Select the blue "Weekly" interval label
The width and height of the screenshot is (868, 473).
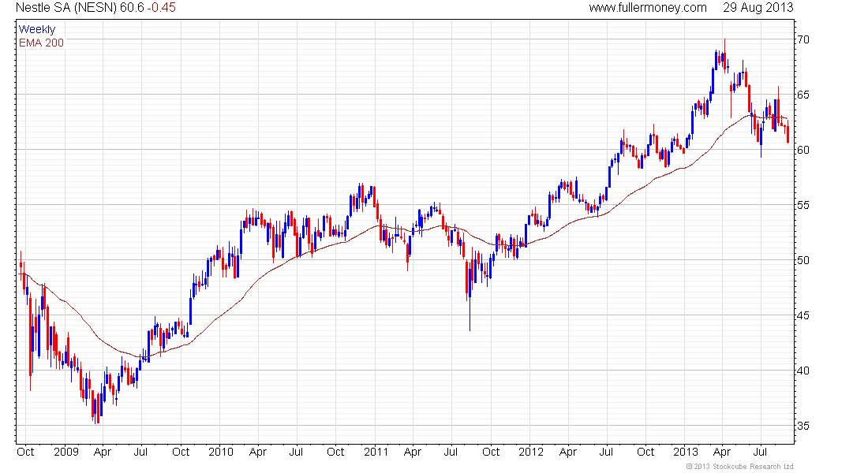pos(37,29)
